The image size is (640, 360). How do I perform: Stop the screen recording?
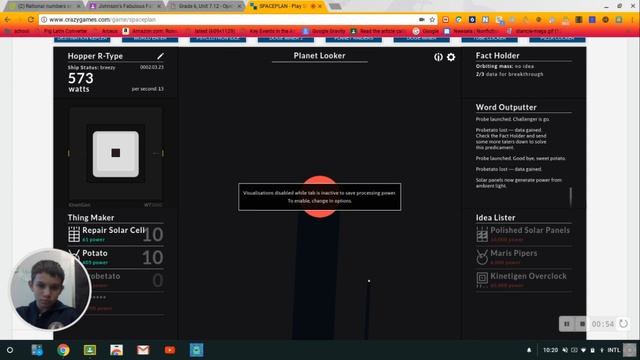(x=582, y=324)
